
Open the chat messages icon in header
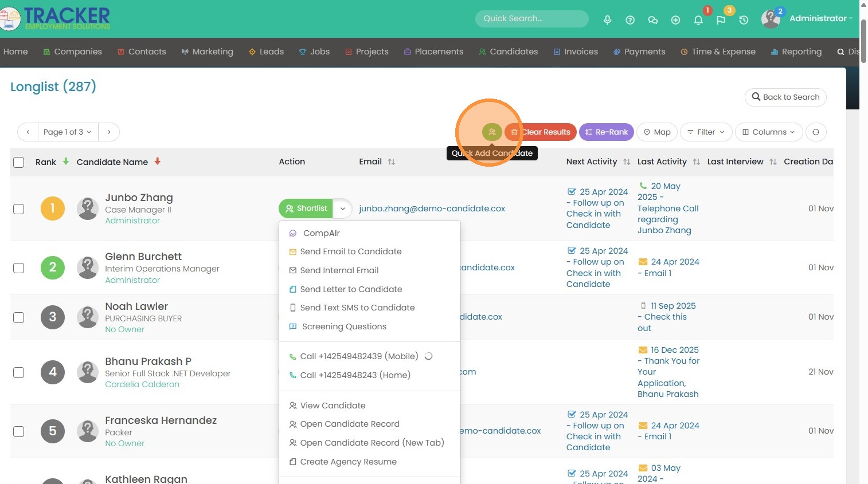tap(652, 20)
